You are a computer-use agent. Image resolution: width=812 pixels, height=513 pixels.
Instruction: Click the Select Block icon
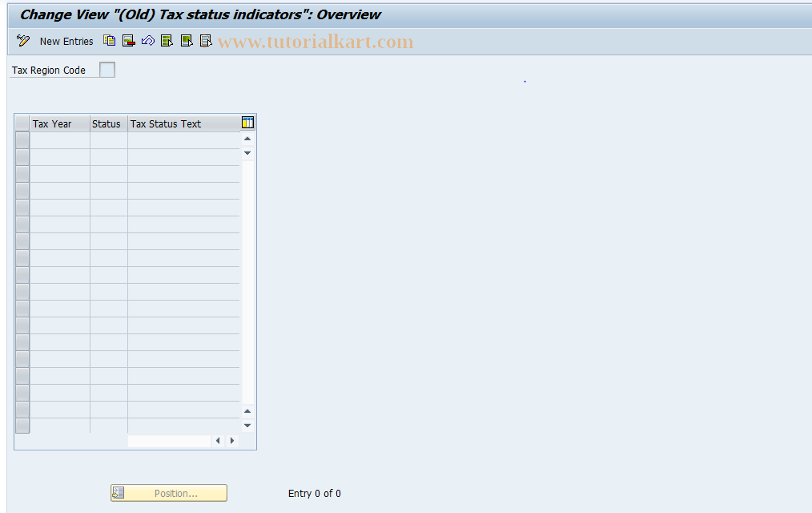187,40
